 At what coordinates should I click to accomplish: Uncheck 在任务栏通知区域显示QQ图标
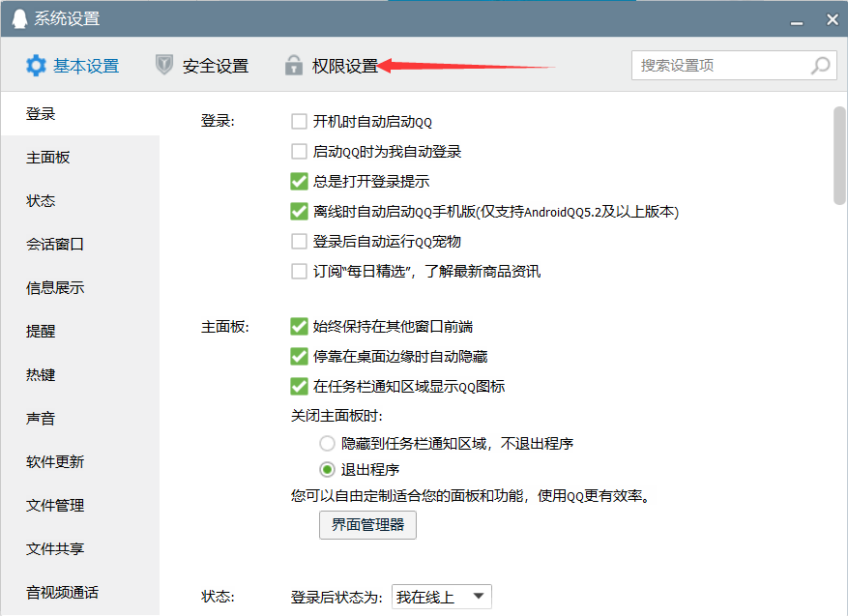tap(299, 386)
